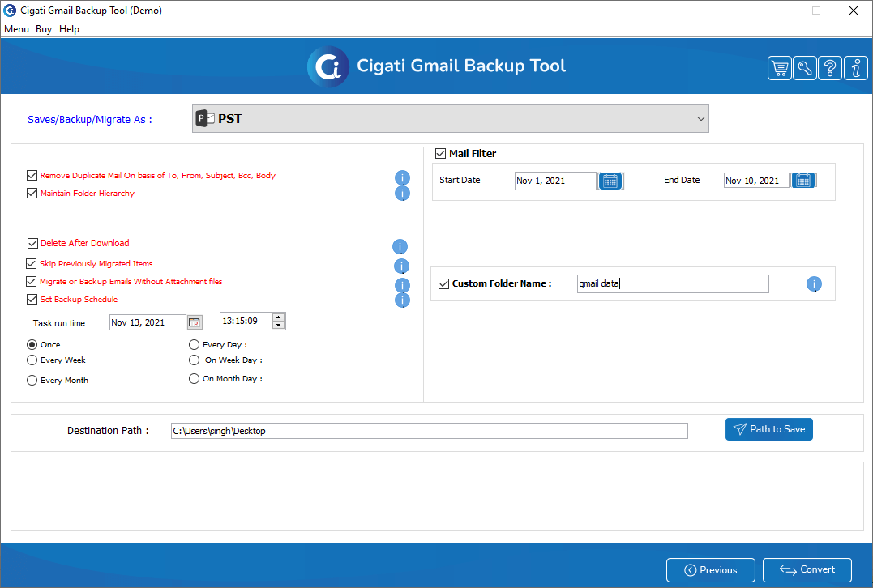Viewport: 873px width, 588px height.
Task: Click the End Date field
Action: click(756, 181)
